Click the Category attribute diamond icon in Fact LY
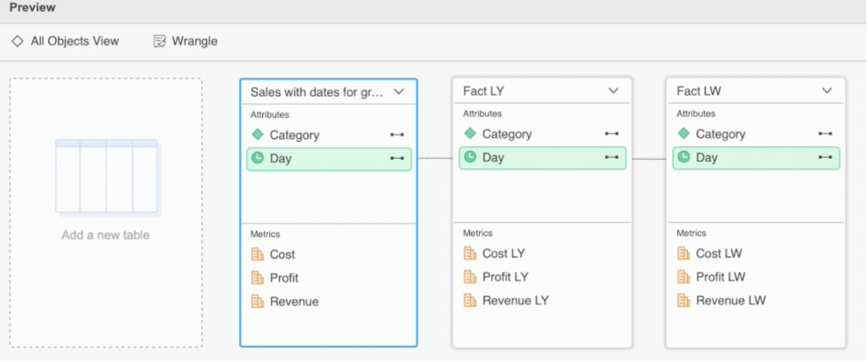868x362 pixels. [x=470, y=134]
